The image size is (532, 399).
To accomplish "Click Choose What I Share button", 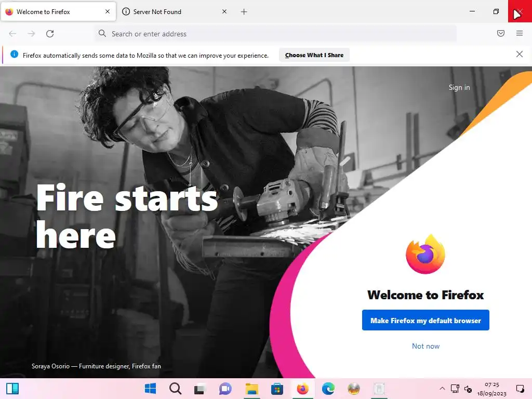I will [314, 55].
